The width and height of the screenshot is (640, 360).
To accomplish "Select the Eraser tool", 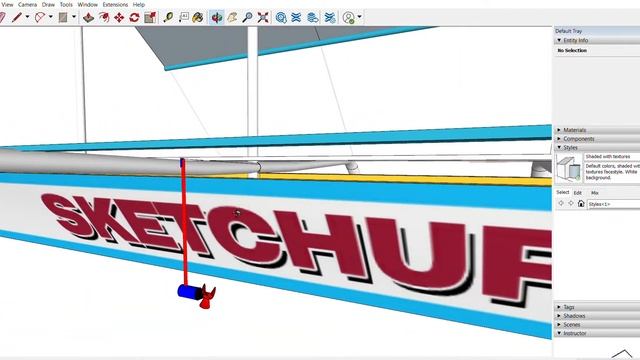I will [2, 18].
